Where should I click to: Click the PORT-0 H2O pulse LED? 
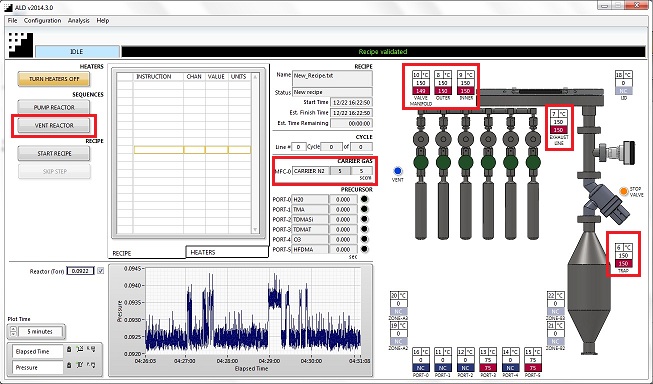[x=364, y=199]
